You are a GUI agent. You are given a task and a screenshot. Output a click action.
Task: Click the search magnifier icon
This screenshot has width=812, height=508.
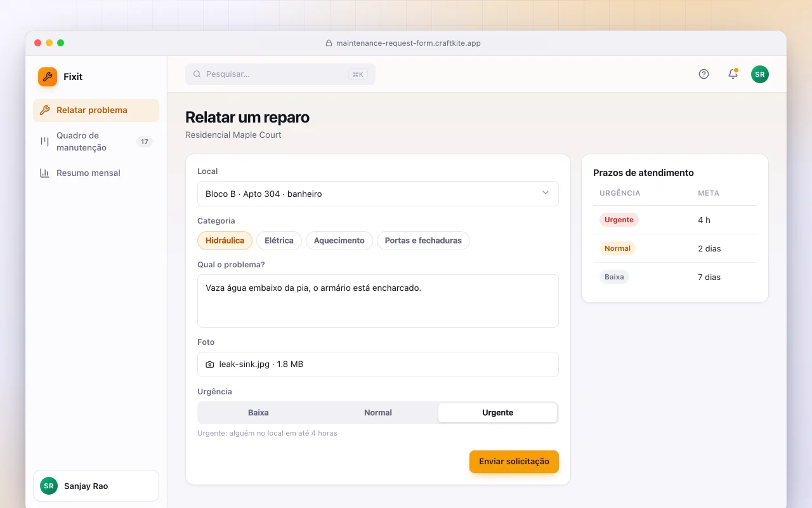tap(197, 74)
